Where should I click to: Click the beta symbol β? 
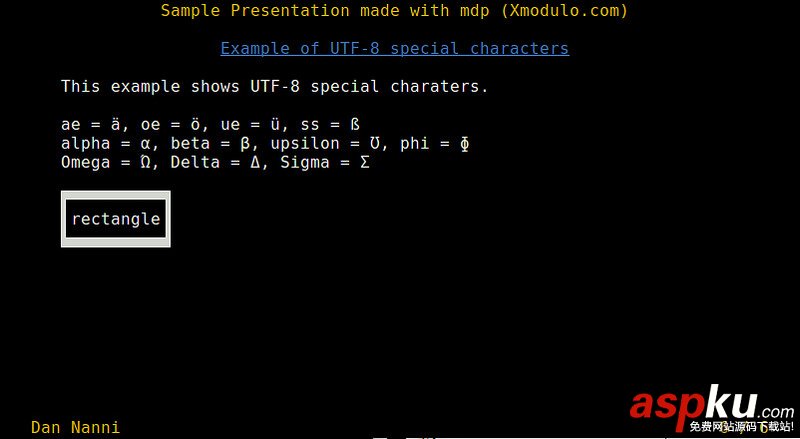click(245, 144)
